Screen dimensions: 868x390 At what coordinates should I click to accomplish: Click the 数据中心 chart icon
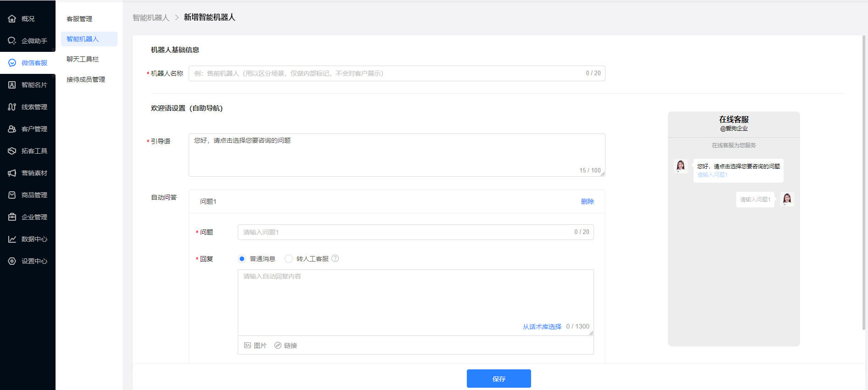click(x=12, y=239)
